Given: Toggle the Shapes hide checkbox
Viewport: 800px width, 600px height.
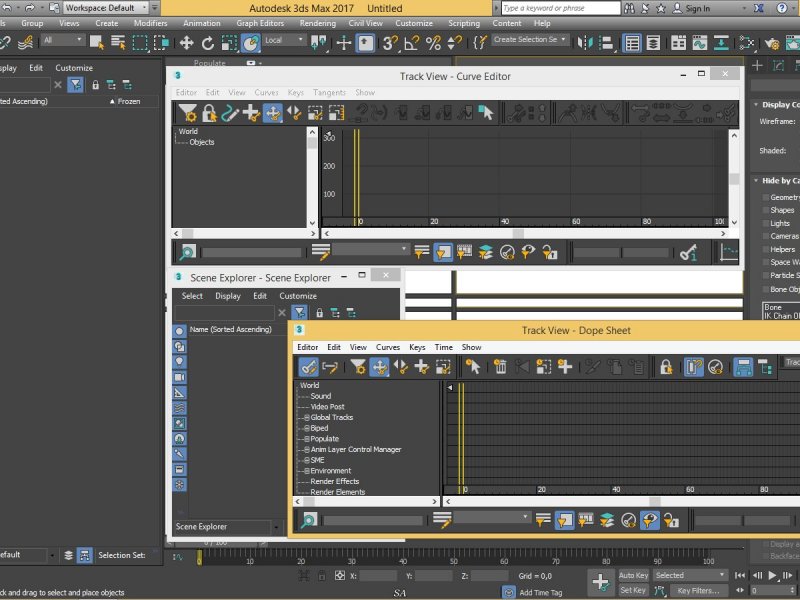Looking at the screenshot, I should (766, 210).
